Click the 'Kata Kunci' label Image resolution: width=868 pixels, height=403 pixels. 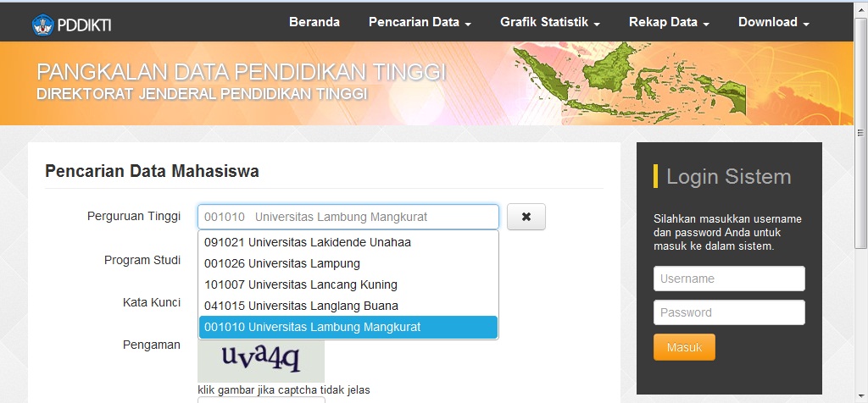click(152, 302)
